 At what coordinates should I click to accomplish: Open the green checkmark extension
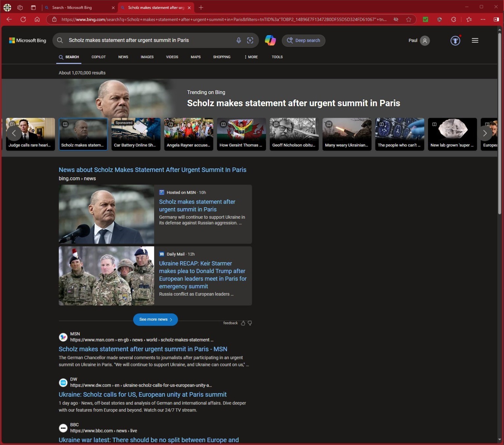425,19
